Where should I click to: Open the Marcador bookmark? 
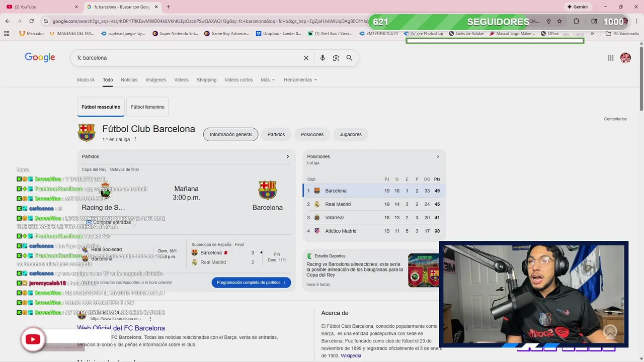(32, 34)
